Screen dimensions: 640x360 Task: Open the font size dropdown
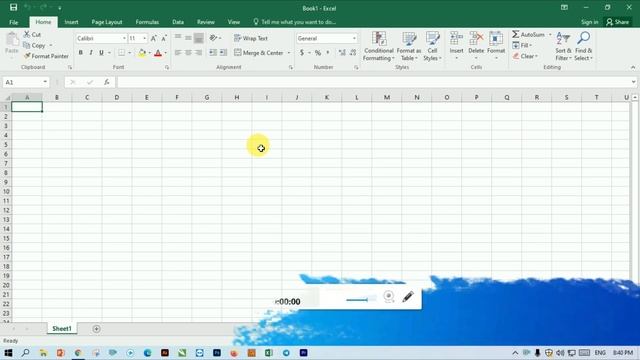click(144, 38)
